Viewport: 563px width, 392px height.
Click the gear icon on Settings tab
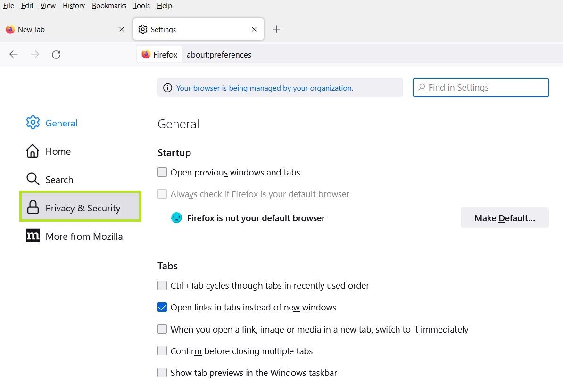(143, 29)
